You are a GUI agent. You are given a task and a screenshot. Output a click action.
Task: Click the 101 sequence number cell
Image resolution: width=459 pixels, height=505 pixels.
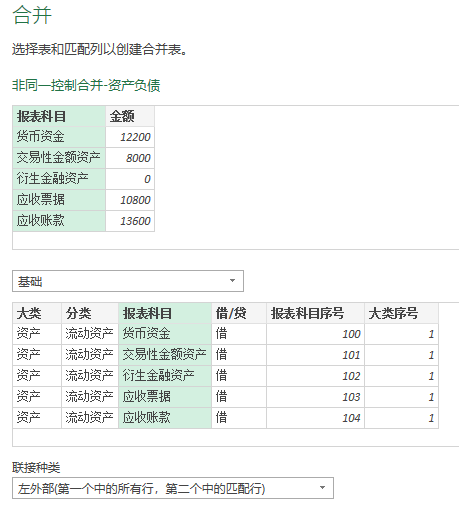315,355
